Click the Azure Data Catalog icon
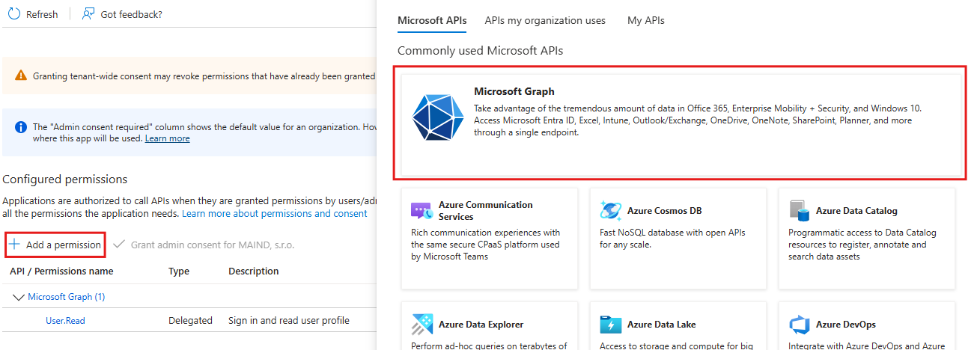The height and width of the screenshot is (350, 980). click(800, 211)
